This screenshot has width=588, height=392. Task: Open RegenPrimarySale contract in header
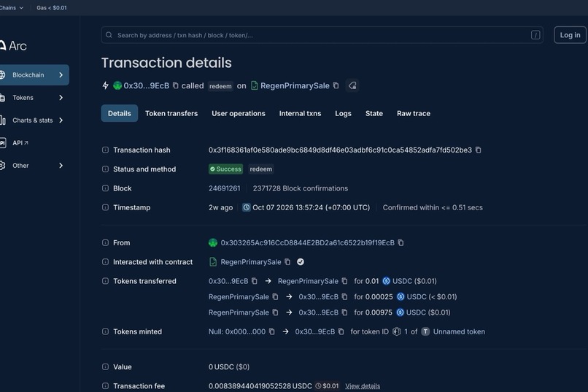tap(295, 86)
